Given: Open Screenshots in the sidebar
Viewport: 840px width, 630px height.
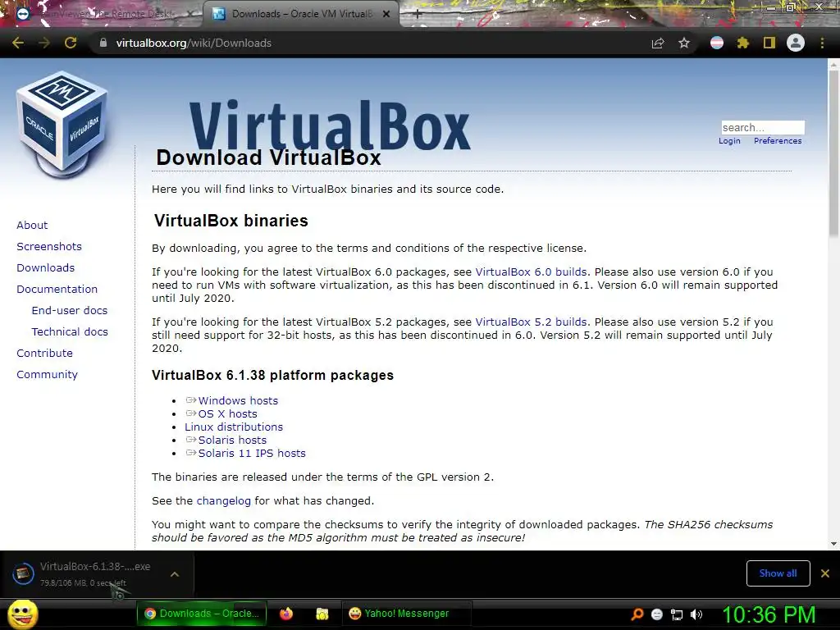Looking at the screenshot, I should click(x=49, y=246).
